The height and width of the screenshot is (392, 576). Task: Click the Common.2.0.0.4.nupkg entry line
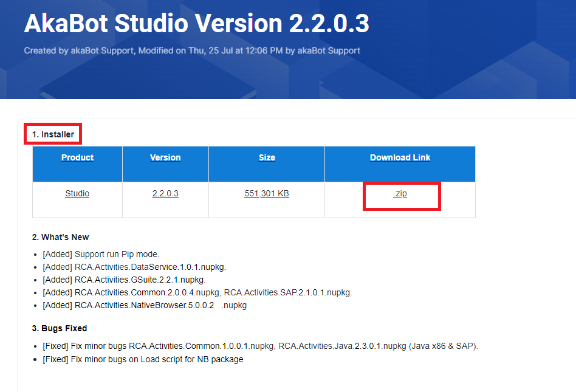[x=197, y=293]
